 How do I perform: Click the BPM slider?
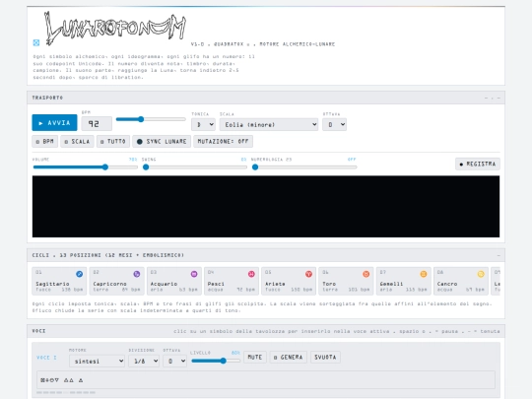pos(151,119)
